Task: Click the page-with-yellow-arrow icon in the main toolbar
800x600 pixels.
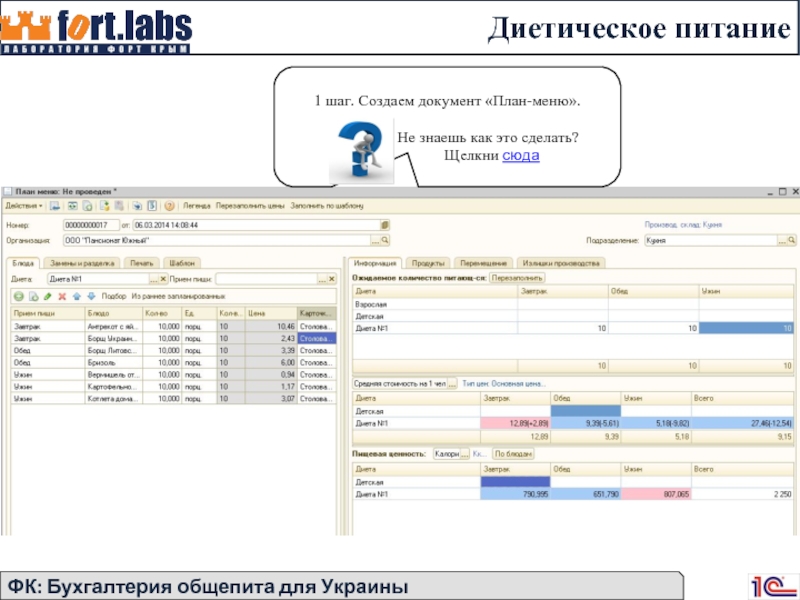Action: coord(105,206)
